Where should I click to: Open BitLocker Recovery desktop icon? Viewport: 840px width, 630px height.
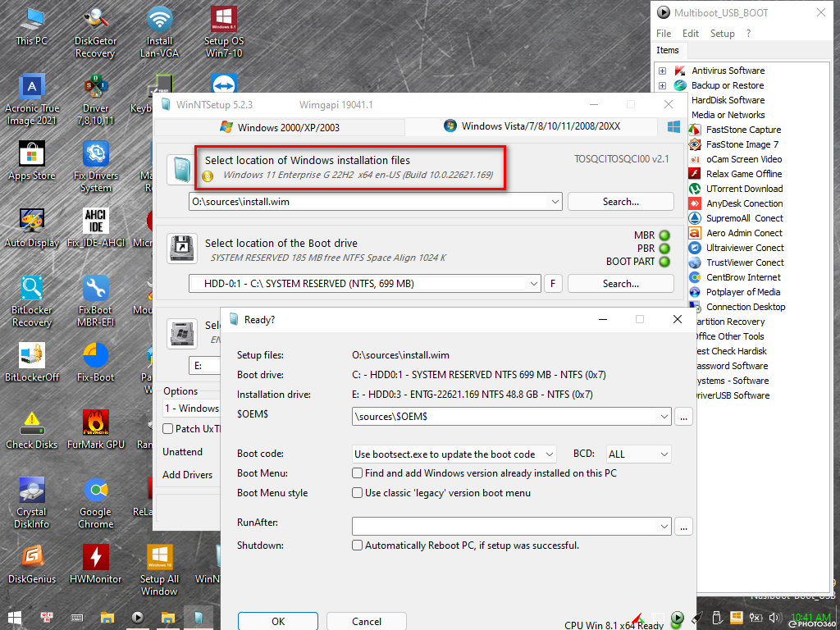[32, 302]
